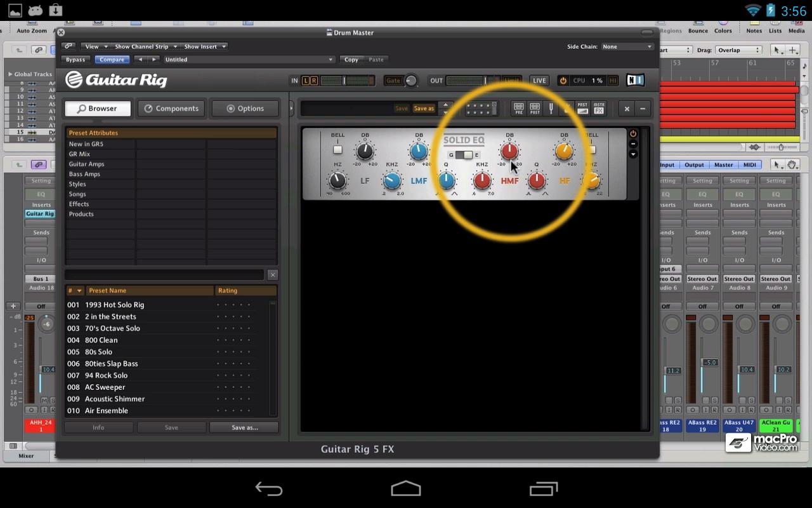Collapse the browser sidebar arrow
812x508 pixels.
[x=292, y=109]
